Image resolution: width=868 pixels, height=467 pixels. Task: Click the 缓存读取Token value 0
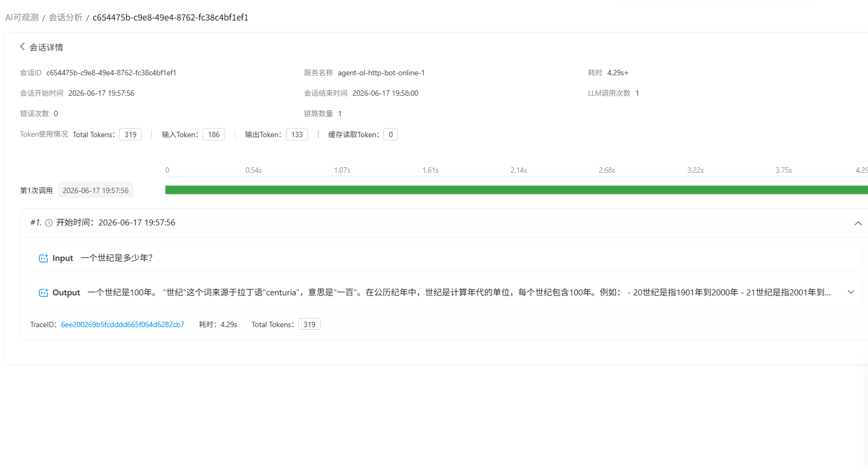390,135
